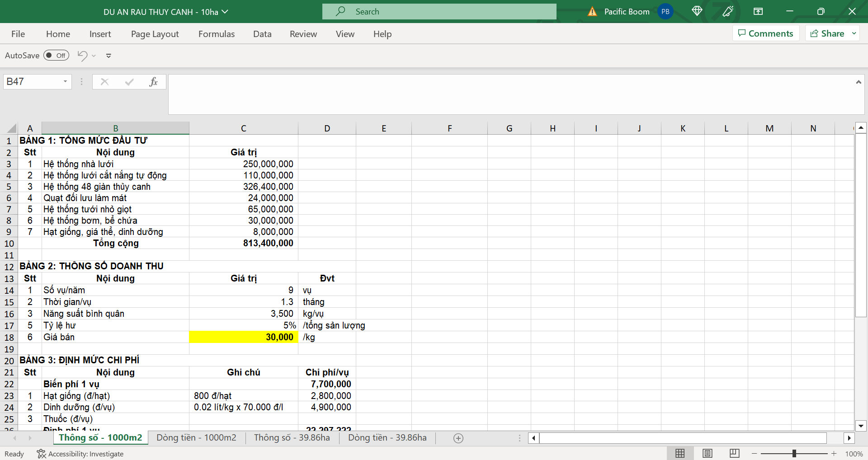Open Ribbon Display Options icon
The image size is (868, 460).
point(758,11)
